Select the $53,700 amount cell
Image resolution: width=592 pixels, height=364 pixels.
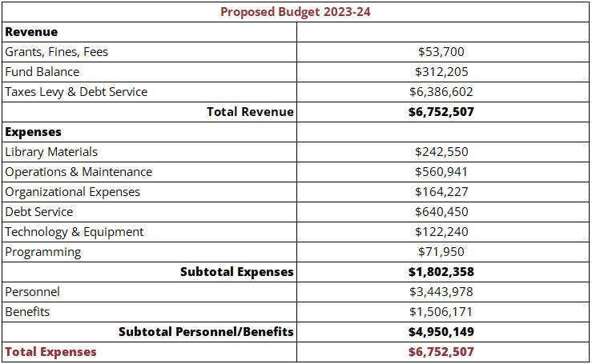(x=441, y=52)
